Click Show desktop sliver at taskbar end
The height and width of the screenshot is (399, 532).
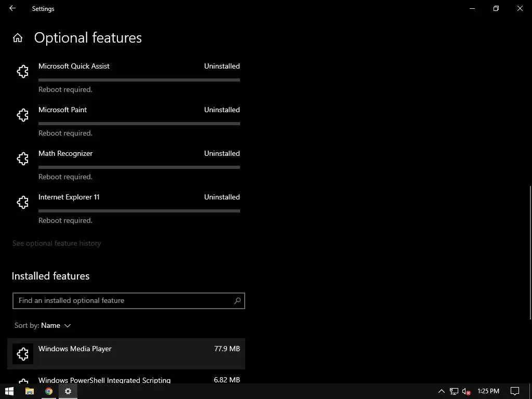[530, 391]
